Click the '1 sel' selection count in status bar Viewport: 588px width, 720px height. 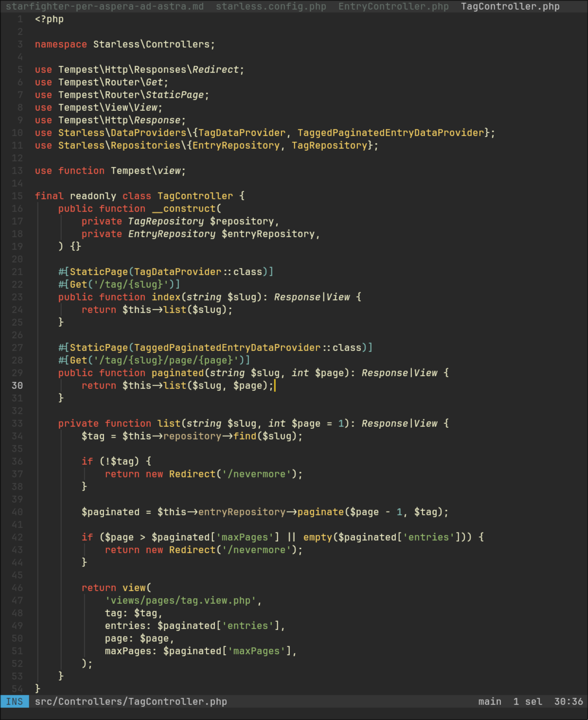[528, 702]
